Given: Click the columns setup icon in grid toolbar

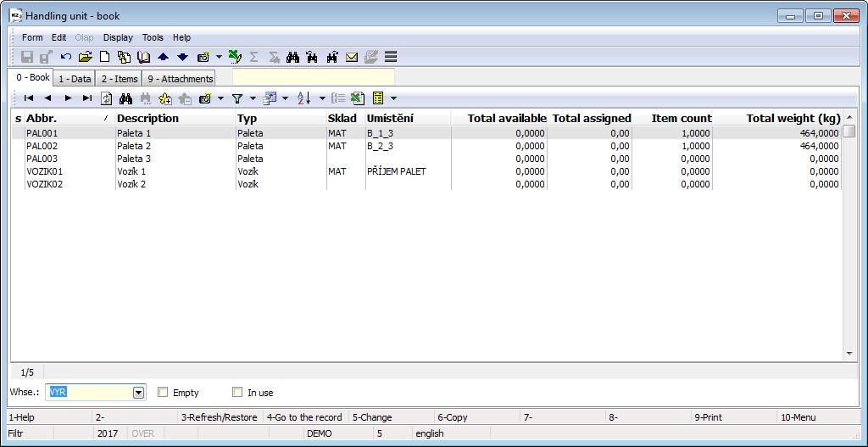Looking at the screenshot, I should [270, 98].
